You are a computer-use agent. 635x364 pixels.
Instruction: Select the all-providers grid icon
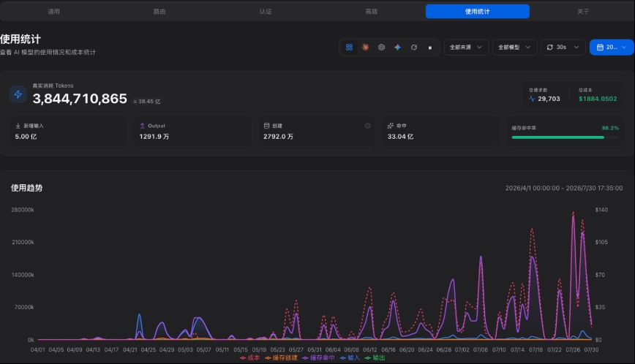tap(349, 48)
